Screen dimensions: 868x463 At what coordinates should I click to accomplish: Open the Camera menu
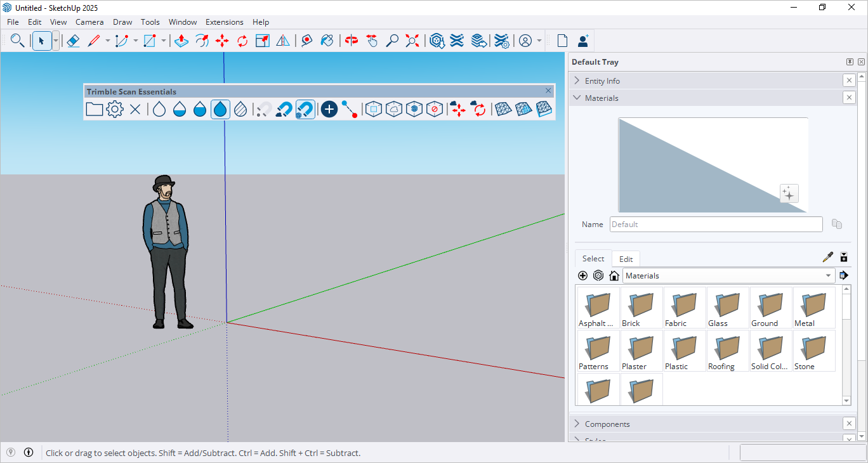pyautogui.click(x=89, y=22)
